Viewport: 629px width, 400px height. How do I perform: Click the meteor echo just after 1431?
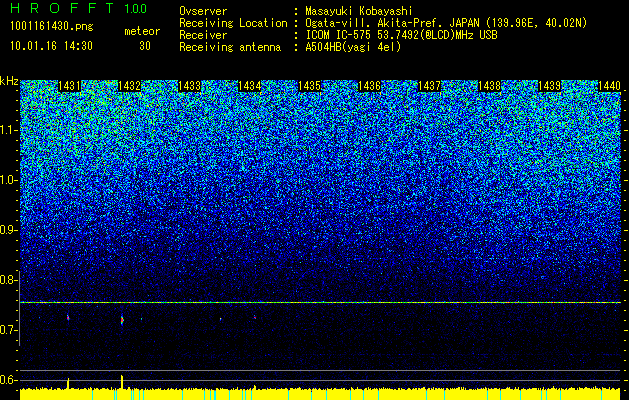point(68,317)
